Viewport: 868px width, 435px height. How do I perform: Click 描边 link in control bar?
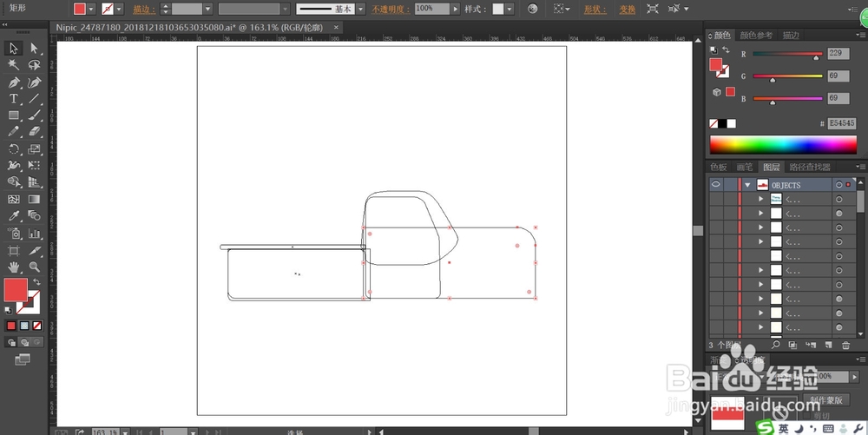pyautogui.click(x=144, y=10)
